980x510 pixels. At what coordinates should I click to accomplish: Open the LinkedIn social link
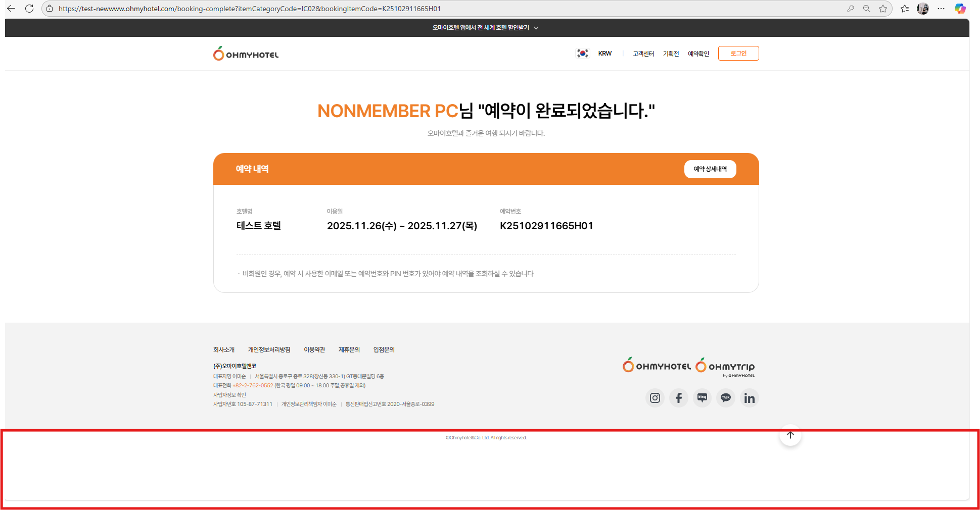pyautogui.click(x=750, y=398)
